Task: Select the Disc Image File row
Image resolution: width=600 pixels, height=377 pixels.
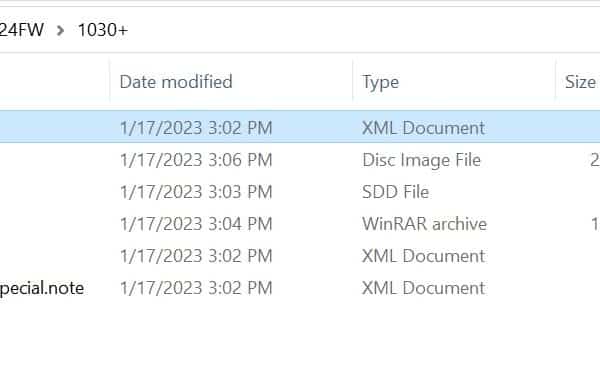Action: tap(300, 160)
